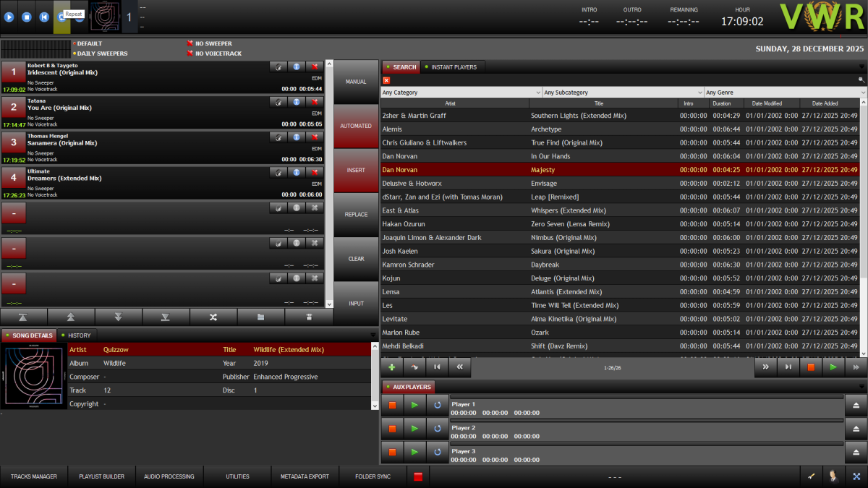Activate the loop icon on Player 1
The height and width of the screenshot is (488, 868).
(x=436, y=405)
